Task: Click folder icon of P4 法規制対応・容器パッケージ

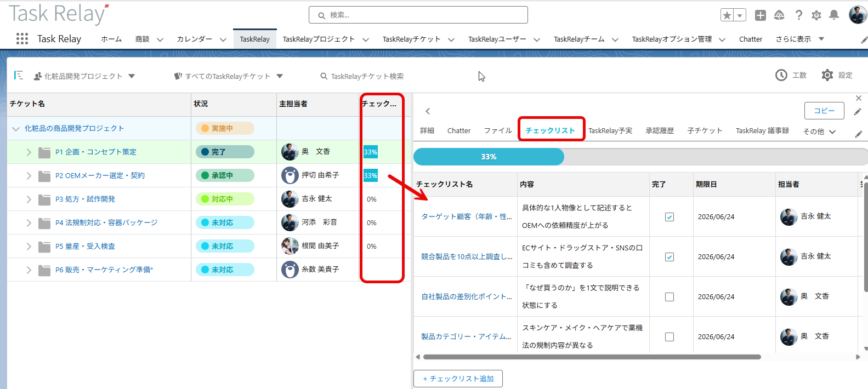Action: [x=44, y=223]
